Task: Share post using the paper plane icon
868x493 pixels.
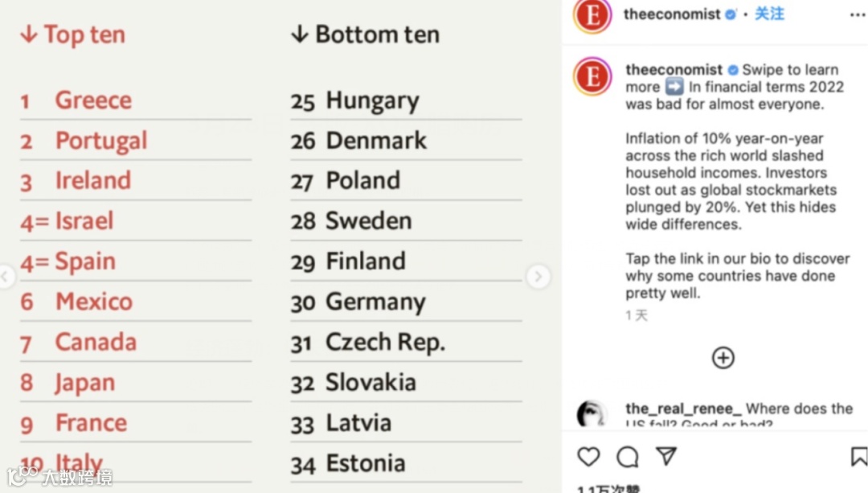Action: (666, 457)
